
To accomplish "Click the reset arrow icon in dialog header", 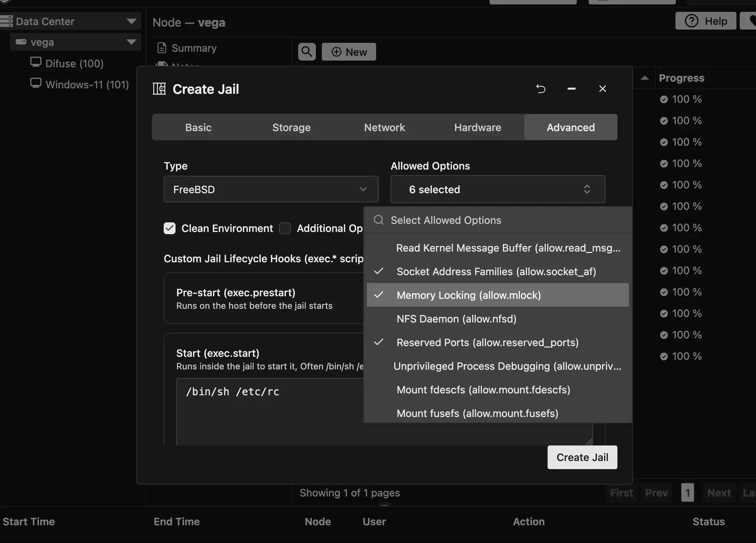I will point(541,89).
